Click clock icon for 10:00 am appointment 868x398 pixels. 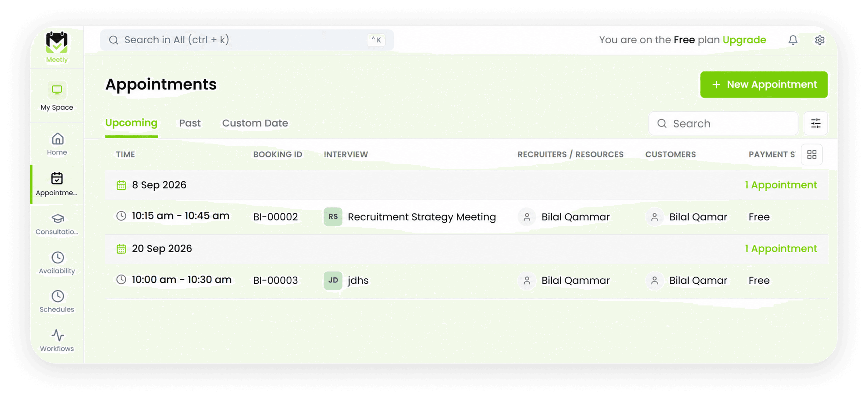(121, 279)
